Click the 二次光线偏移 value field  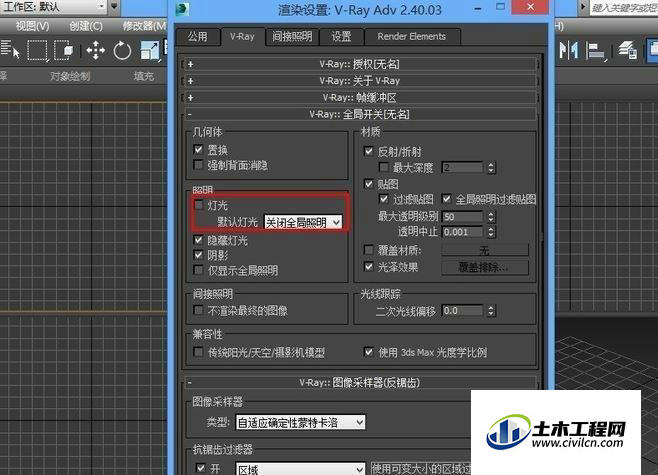tap(462, 311)
